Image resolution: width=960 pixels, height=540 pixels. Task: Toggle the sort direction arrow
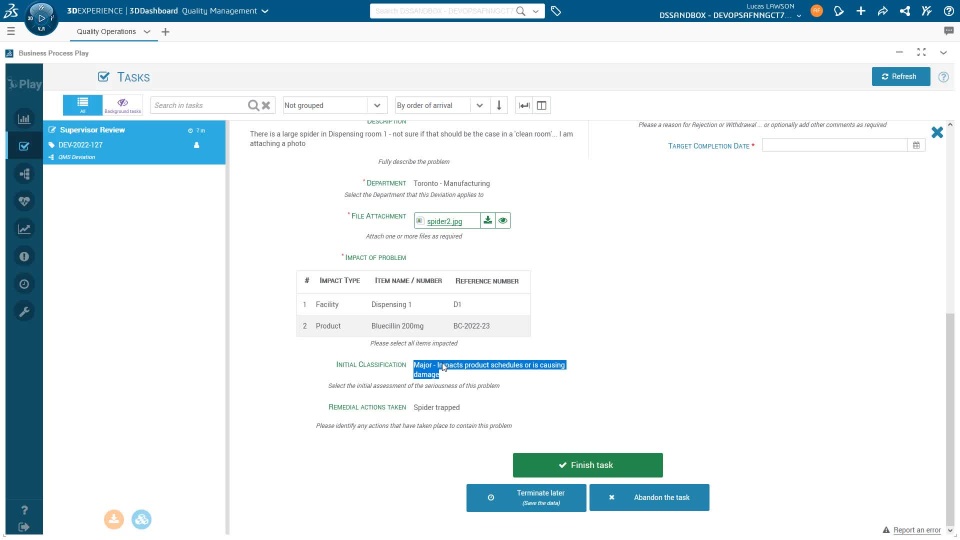499,105
